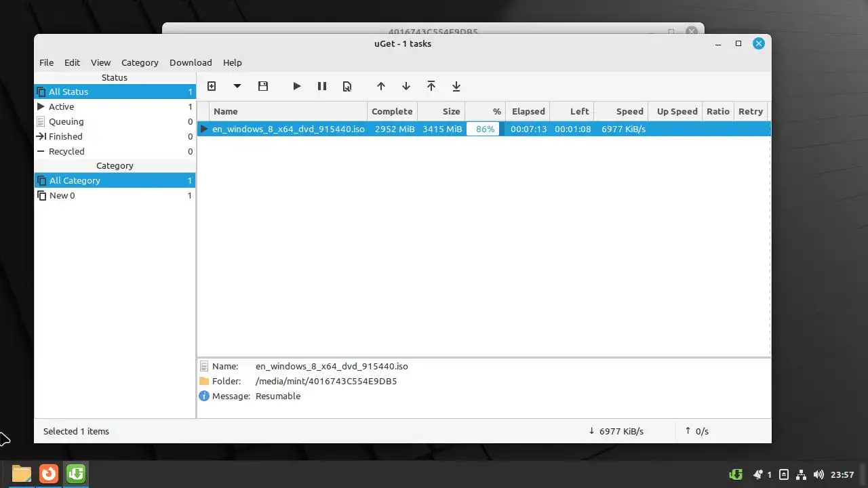Sort by Ratio column header
The height and width of the screenshot is (488, 868).
(x=718, y=111)
